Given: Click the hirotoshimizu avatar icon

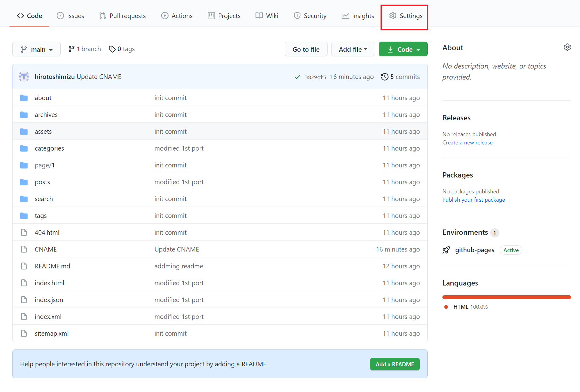Looking at the screenshot, I should coord(24,77).
